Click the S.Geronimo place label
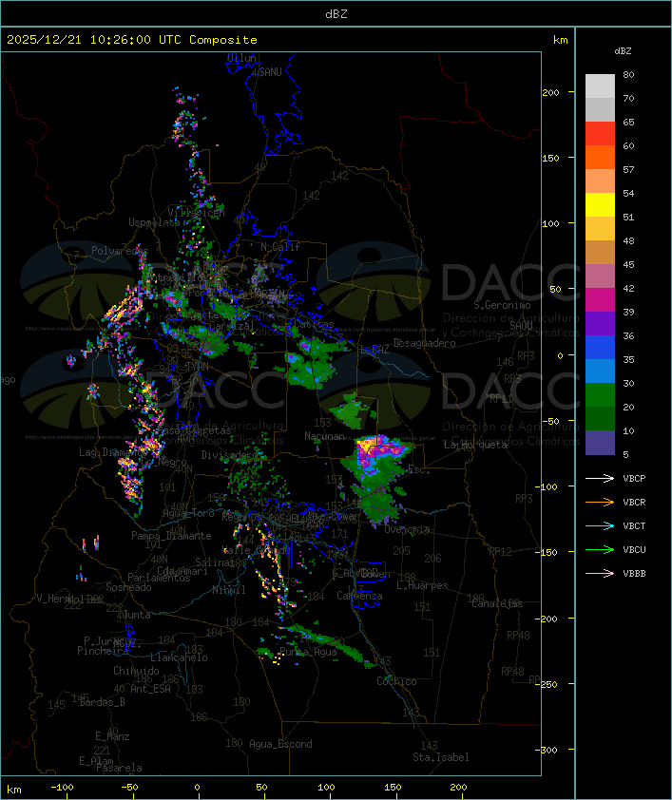Viewport: 672px width, 800px height. click(502, 305)
